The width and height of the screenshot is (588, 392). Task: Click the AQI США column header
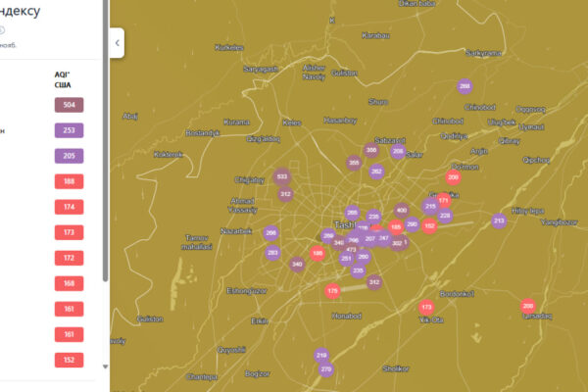pyautogui.click(x=63, y=79)
